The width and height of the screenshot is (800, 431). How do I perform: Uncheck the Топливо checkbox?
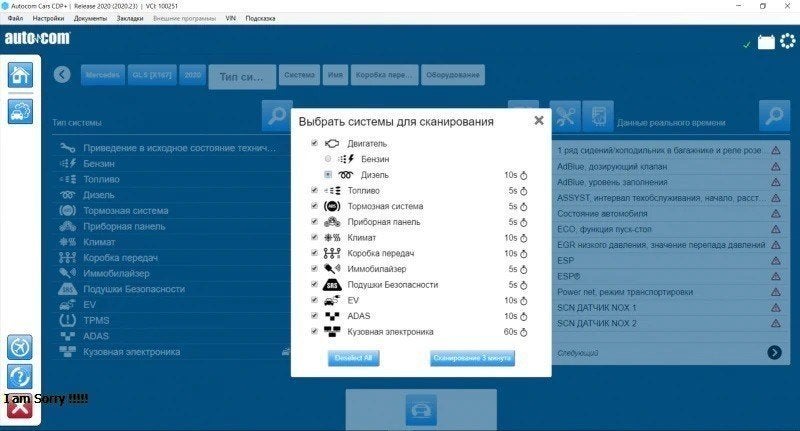coord(314,190)
